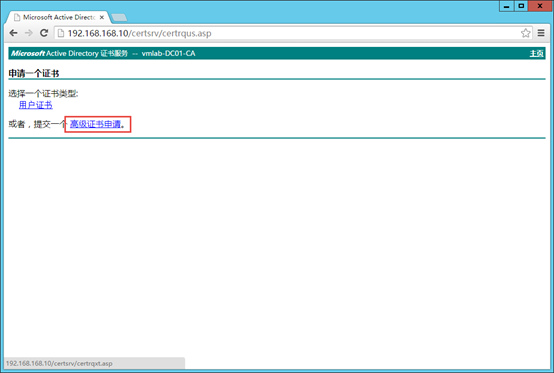Open the 用户证书 link
This screenshot has height=373, width=554.
36,105
